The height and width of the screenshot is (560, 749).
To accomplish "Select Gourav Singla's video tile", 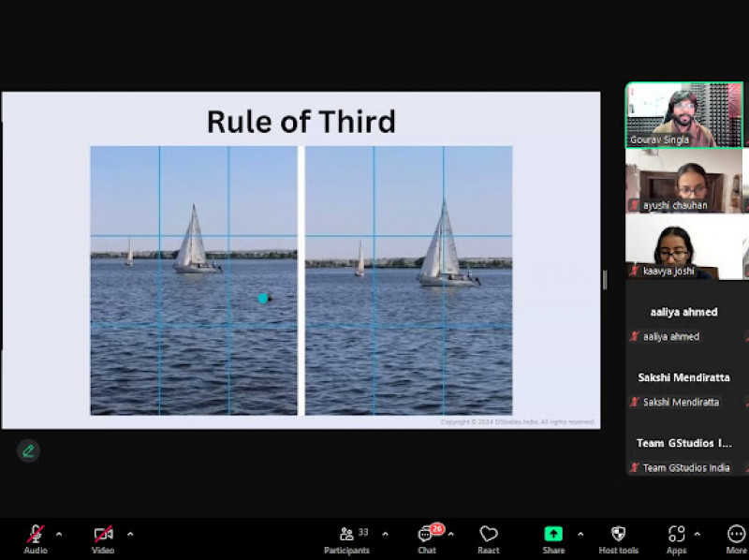I will [x=683, y=114].
